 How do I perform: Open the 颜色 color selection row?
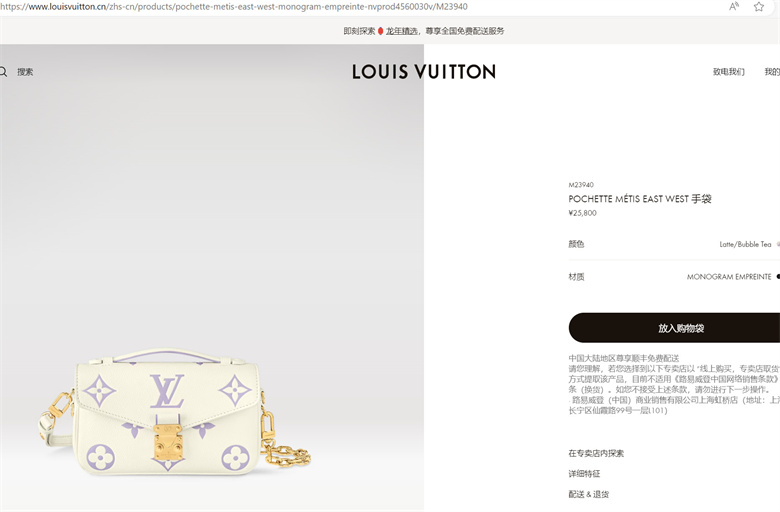[674, 244]
